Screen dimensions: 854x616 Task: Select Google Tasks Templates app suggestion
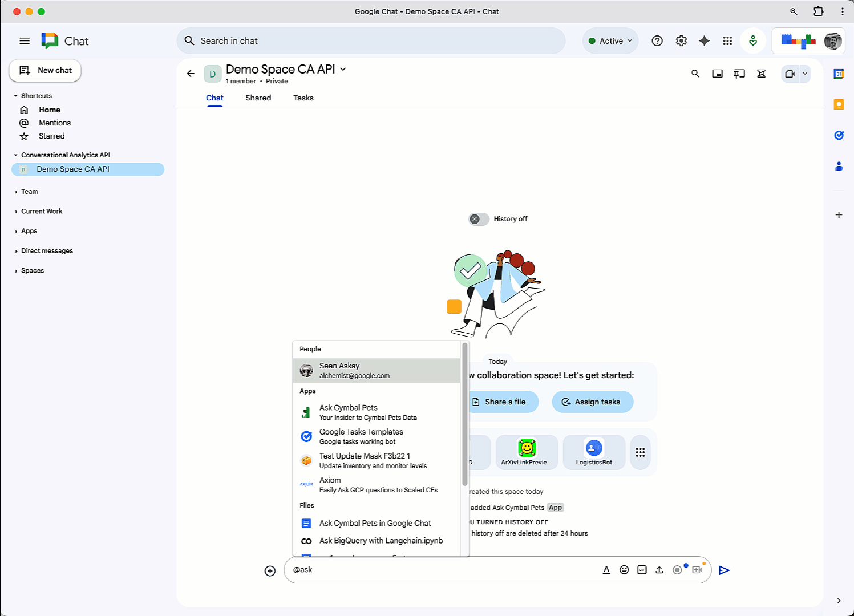coord(377,436)
